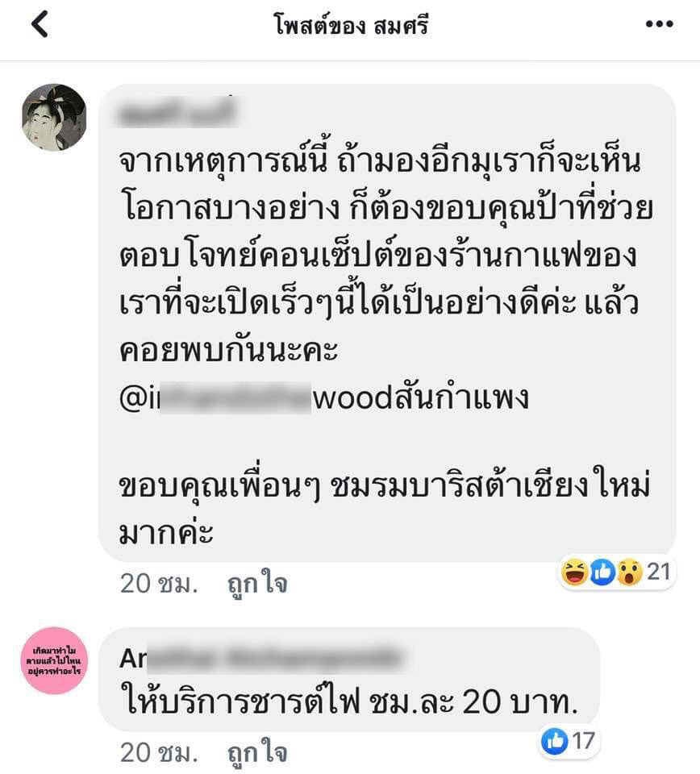Viewport: 700px width, 774px height.
Task: Open the reaction count 17 list
Action: point(583,740)
